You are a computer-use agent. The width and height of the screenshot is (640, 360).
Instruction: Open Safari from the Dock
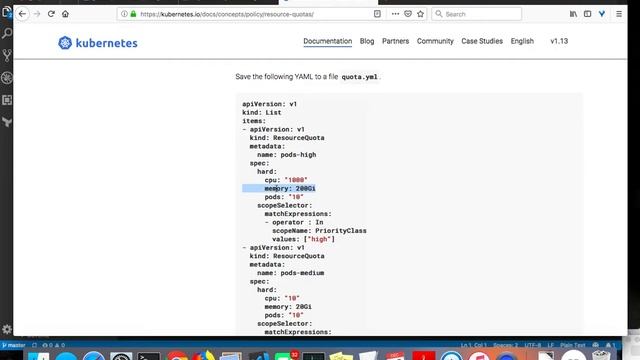93,356
